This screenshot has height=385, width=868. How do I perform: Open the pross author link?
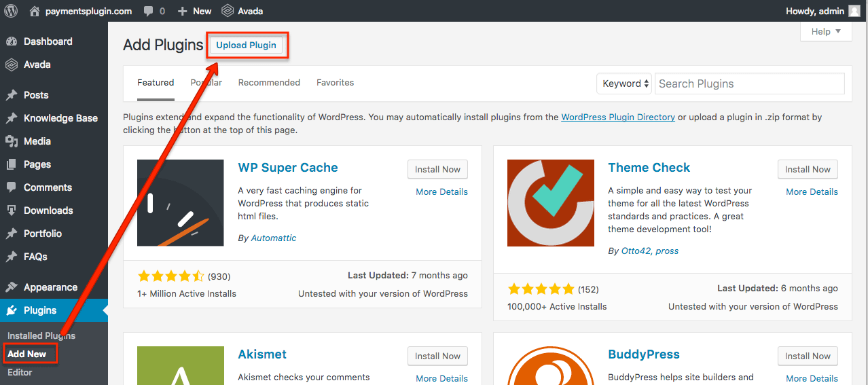(x=667, y=251)
